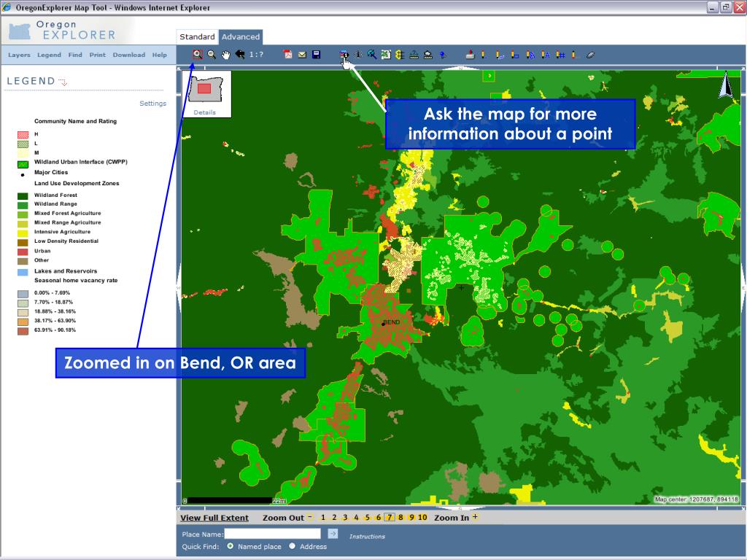This screenshot has height=560, width=747.
Task: Click View Full Extent link
Action: coord(214,518)
